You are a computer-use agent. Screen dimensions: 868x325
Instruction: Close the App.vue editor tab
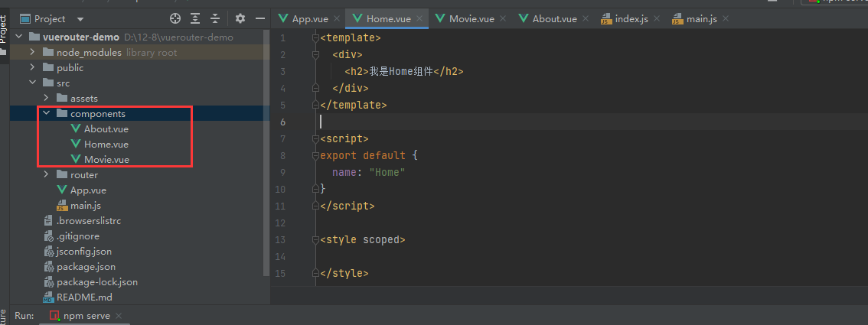[x=337, y=19]
